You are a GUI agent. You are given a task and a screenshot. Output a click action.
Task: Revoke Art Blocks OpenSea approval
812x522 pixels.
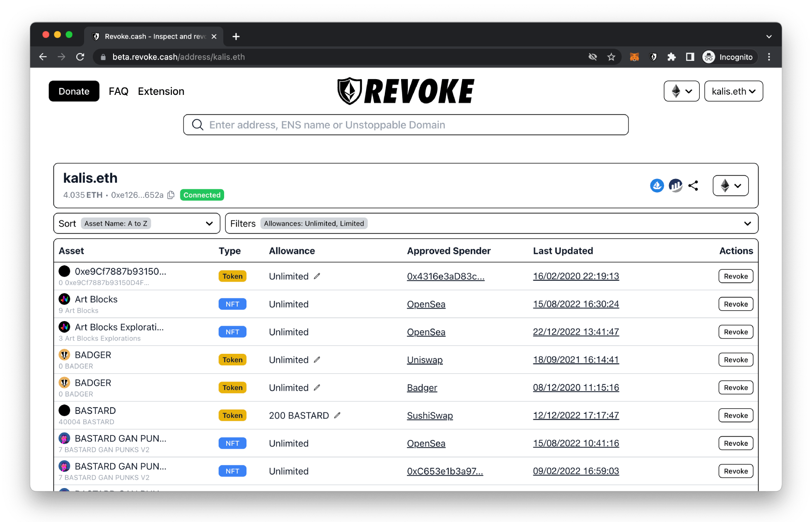(x=736, y=304)
